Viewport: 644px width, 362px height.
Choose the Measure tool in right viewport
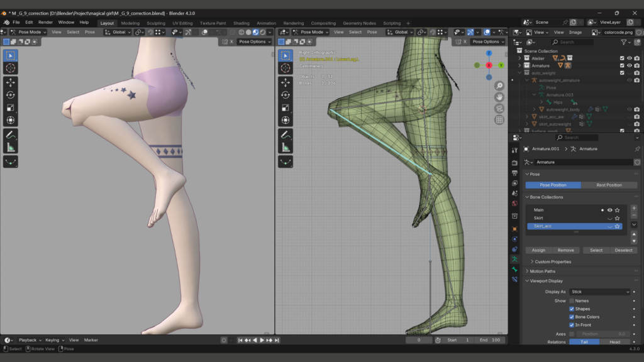286,147
